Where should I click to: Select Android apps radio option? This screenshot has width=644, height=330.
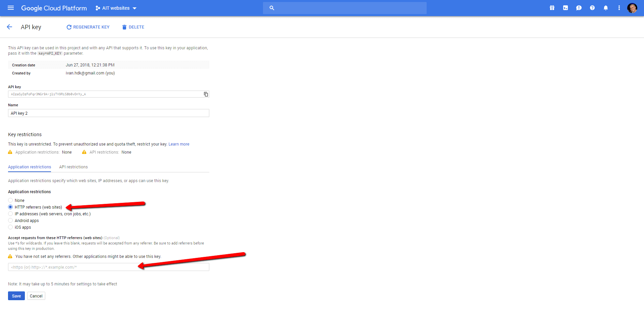[10, 220]
